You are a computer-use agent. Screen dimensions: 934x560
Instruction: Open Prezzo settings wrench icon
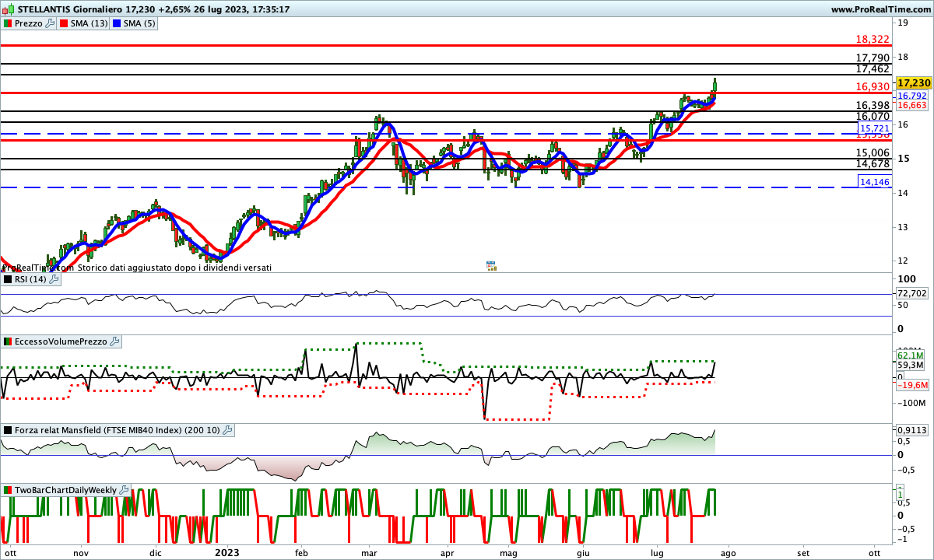click(x=50, y=23)
